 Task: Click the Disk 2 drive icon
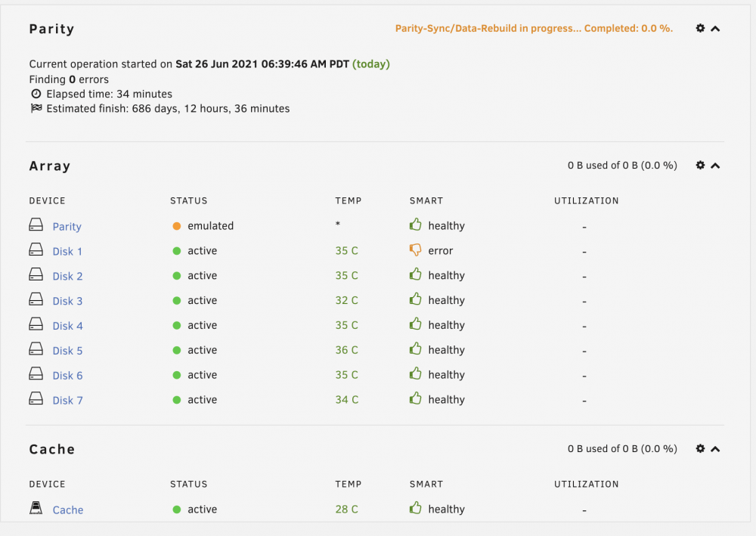coord(36,274)
